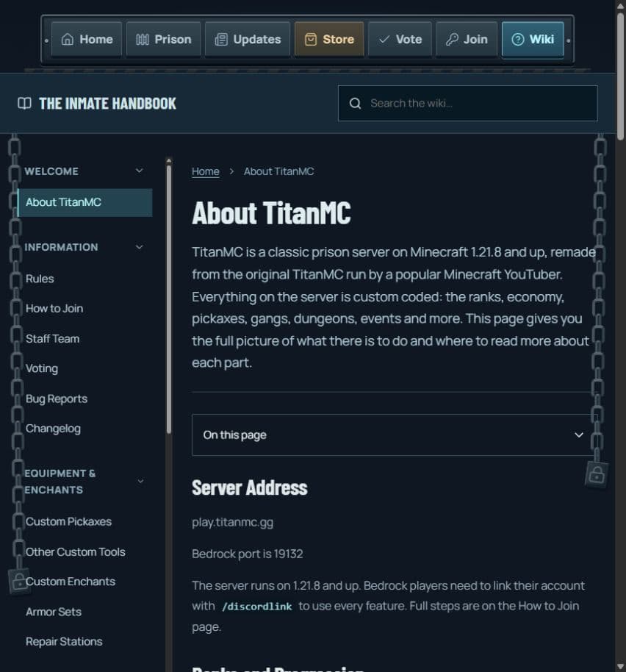Open the Custom Pickaxes page
626x672 pixels.
coord(68,521)
